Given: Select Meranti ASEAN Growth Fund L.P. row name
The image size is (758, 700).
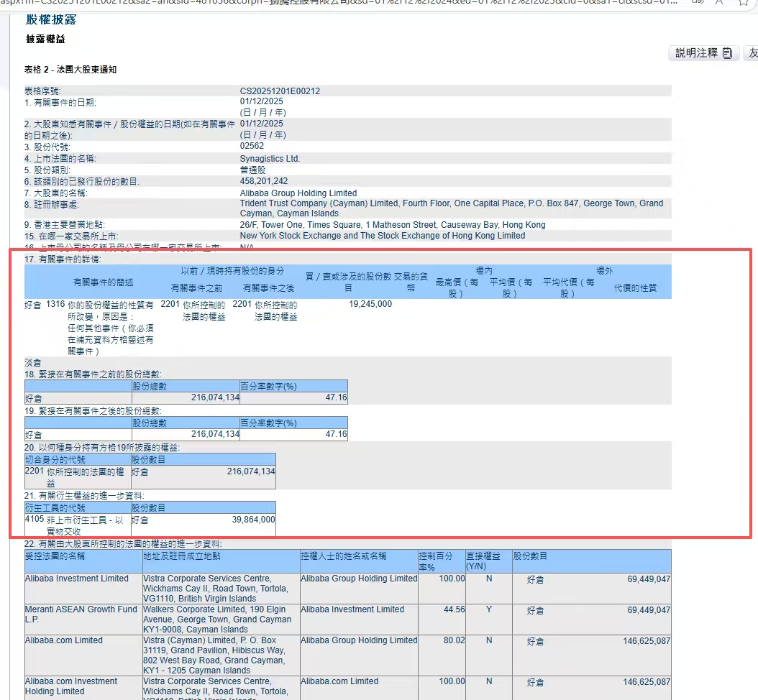Looking at the screenshot, I should 81,614.
